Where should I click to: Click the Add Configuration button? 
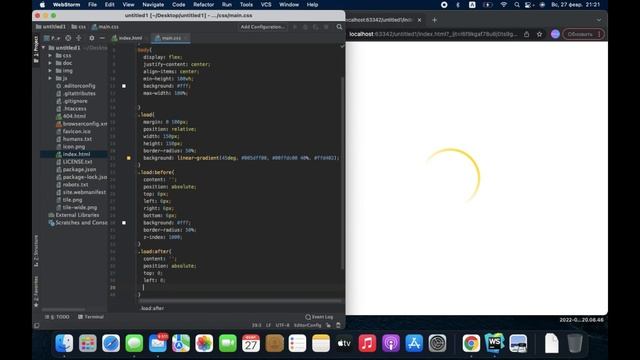pyautogui.click(x=262, y=27)
